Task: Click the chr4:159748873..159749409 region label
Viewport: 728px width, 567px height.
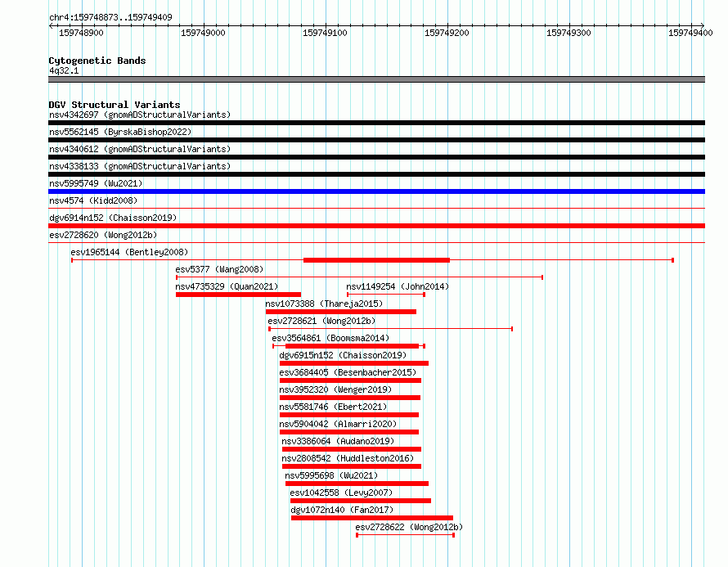Action: (110, 17)
